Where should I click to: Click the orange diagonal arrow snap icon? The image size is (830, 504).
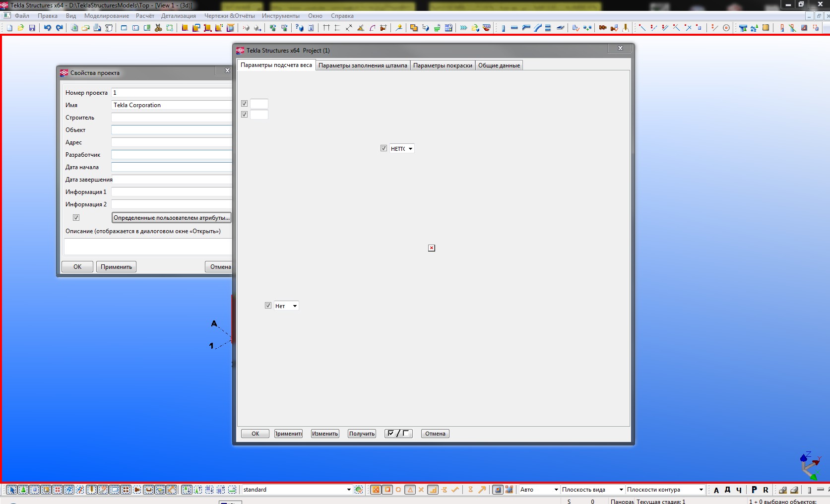[482, 490]
